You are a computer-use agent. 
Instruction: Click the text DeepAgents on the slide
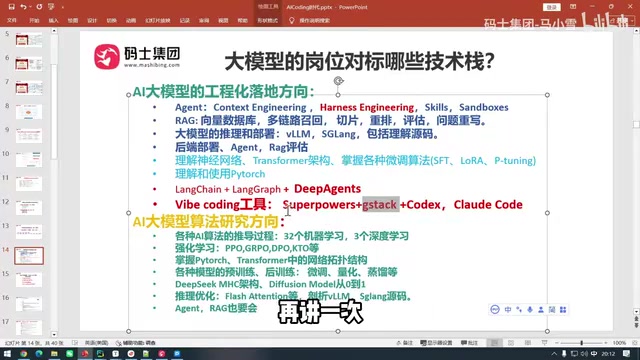pyautogui.click(x=327, y=189)
